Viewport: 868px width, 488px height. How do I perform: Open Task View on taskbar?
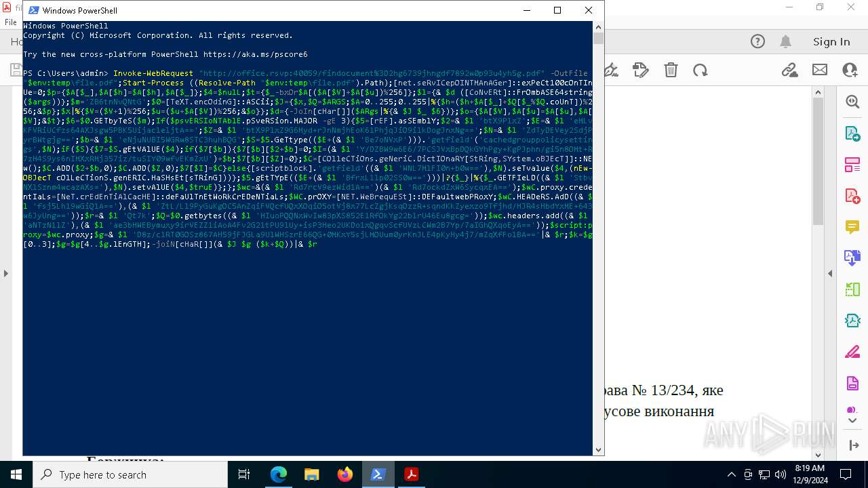point(244,474)
